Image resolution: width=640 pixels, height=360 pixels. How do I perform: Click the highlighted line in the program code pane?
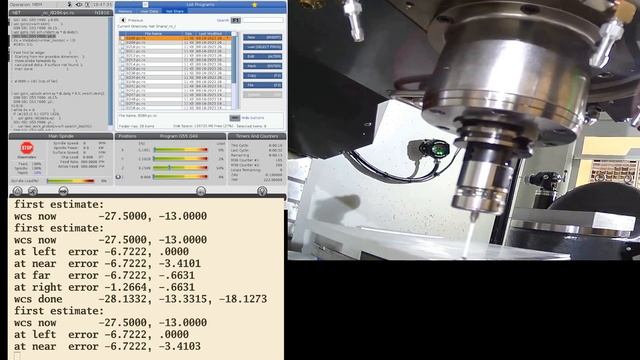(34, 36)
